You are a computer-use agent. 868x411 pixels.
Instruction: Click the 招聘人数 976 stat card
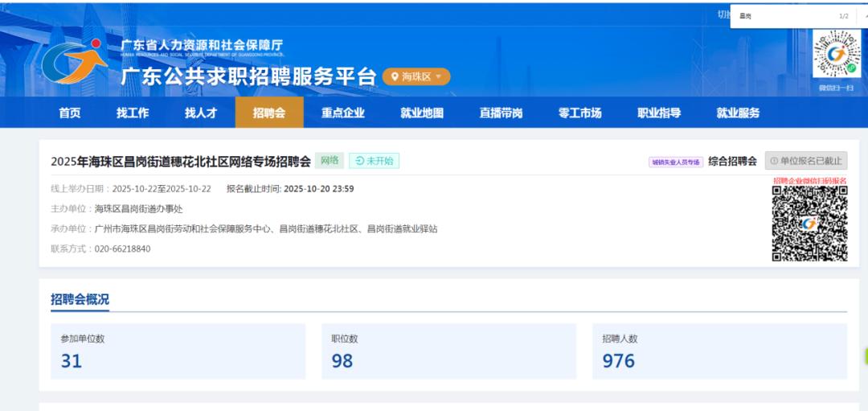pos(719,351)
